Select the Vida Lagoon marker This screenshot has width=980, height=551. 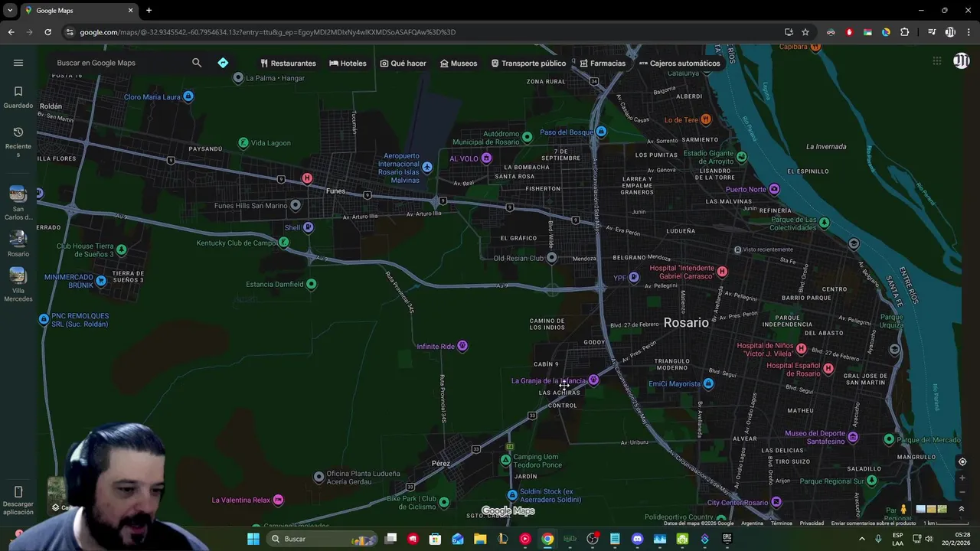pyautogui.click(x=243, y=142)
